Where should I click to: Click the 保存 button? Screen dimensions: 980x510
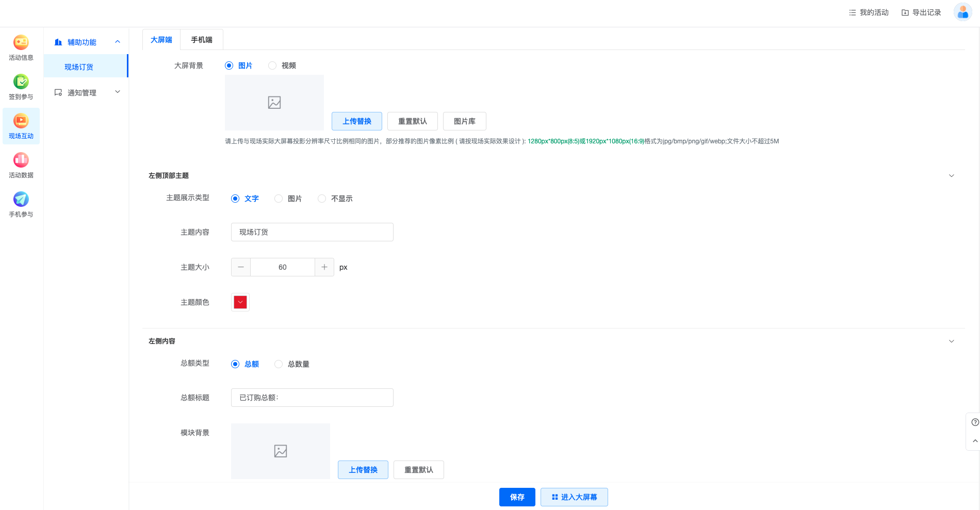pos(517,497)
